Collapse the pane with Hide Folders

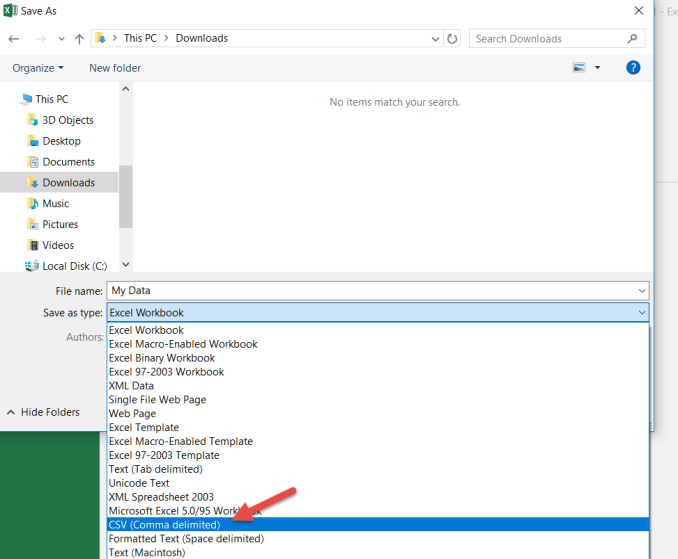43,412
